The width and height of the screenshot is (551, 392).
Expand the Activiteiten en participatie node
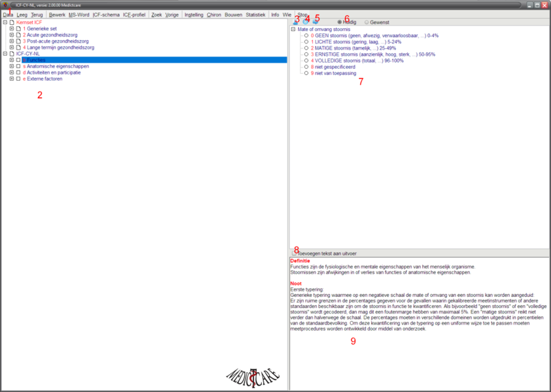coord(12,72)
